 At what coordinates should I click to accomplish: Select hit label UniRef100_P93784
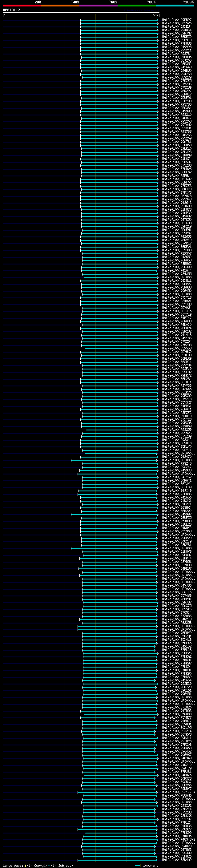click(x=177, y=54)
